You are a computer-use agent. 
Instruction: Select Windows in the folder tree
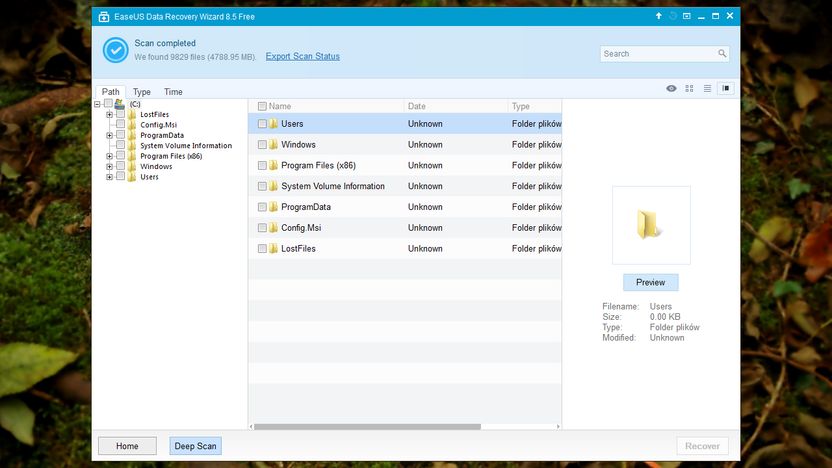click(156, 166)
